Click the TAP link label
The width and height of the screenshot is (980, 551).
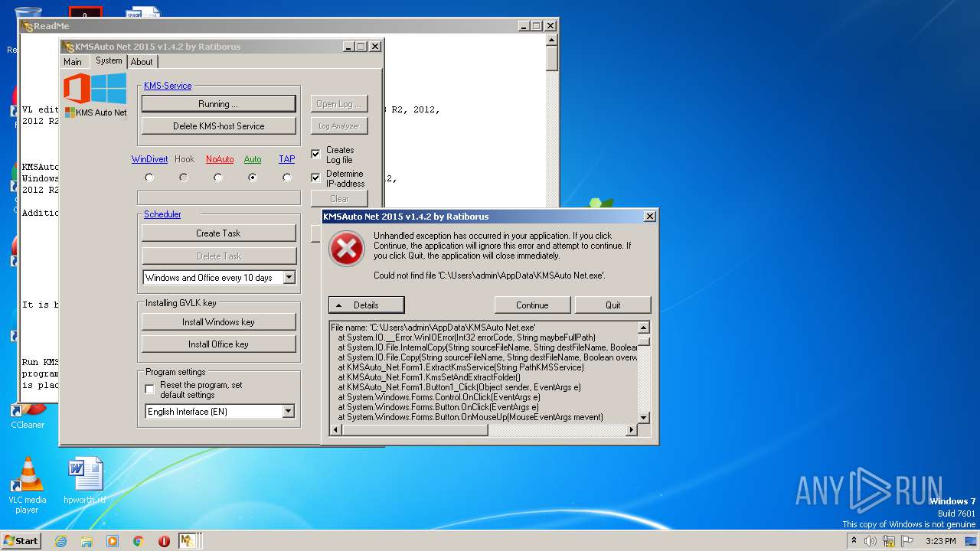286,159
